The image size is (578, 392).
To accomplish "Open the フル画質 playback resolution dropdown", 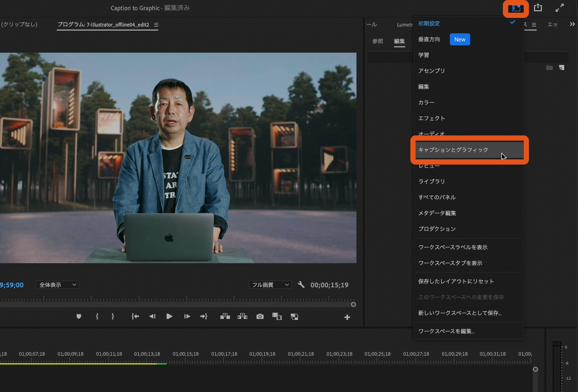I will (270, 285).
